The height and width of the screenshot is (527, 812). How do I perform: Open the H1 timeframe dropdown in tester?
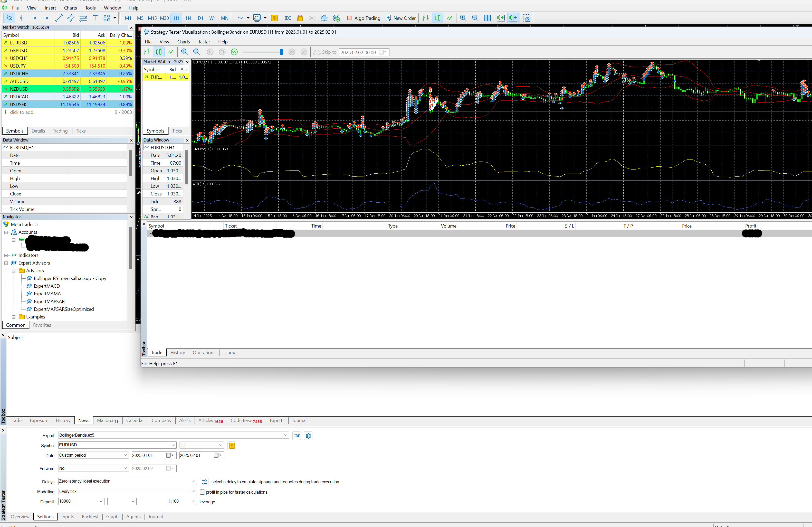202,445
